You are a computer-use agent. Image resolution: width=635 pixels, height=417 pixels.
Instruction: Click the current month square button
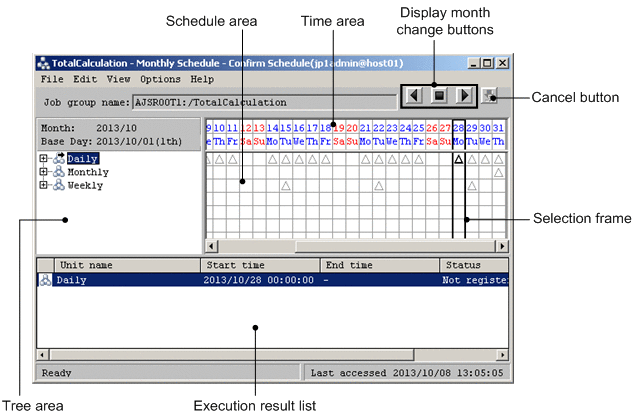pos(437,97)
